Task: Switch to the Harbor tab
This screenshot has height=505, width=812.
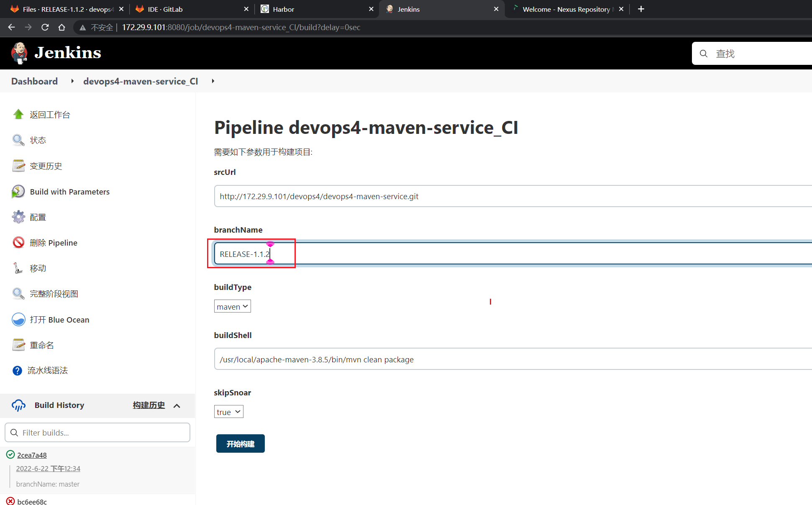Action: click(317, 9)
